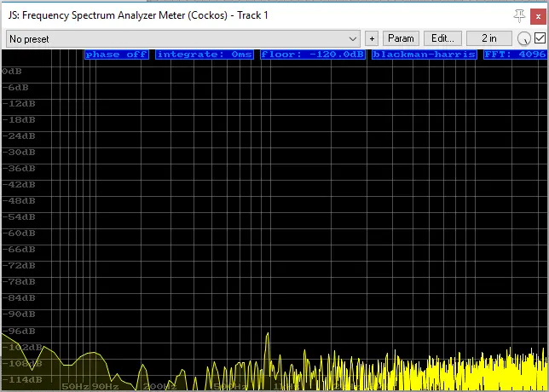Open the 'No preset' dropdown
This screenshot has width=549, height=392.
pyautogui.click(x=183, y=38)
